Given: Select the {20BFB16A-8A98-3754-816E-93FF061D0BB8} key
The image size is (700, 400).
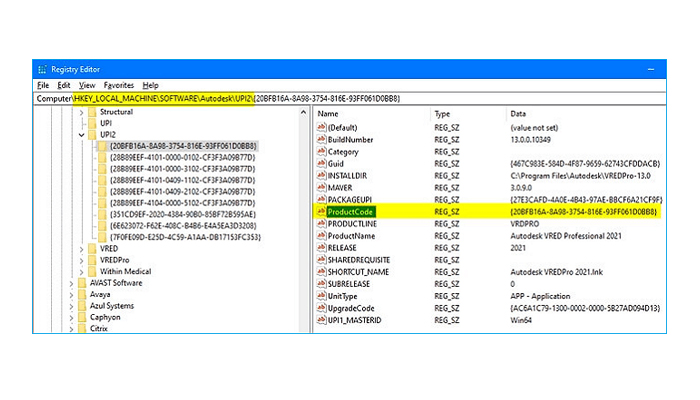Looking at the screenshot, I should point(183,146).
